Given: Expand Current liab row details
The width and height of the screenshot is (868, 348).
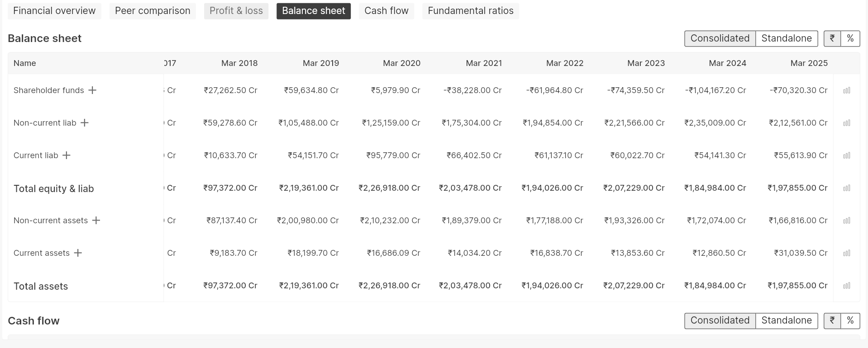Looking at the screenshot, I should tap(67, 155).
